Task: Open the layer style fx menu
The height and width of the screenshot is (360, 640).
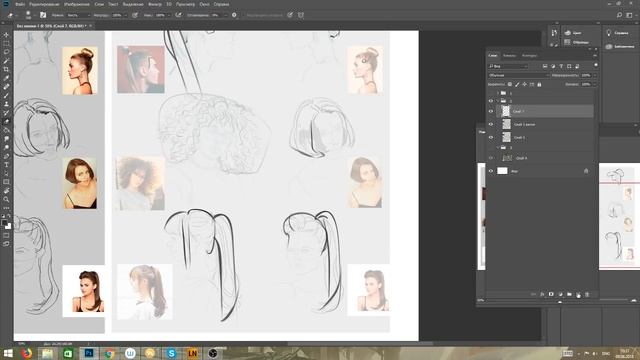Action: tap(542, 295)
